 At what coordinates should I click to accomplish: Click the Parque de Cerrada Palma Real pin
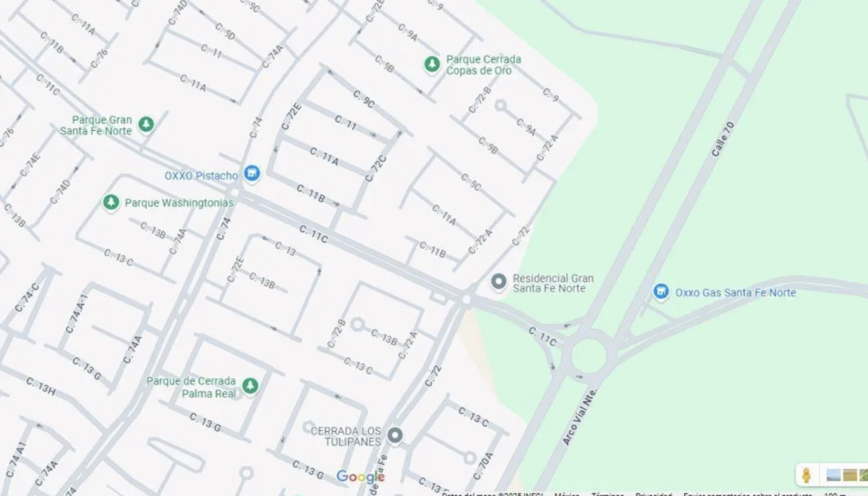click(250, 386)
